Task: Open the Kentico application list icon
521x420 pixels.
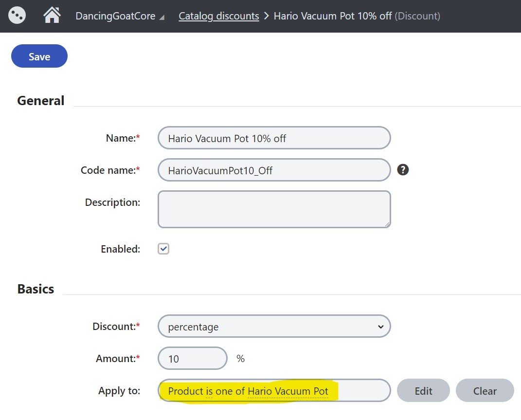Action: [x=17, y=15]
